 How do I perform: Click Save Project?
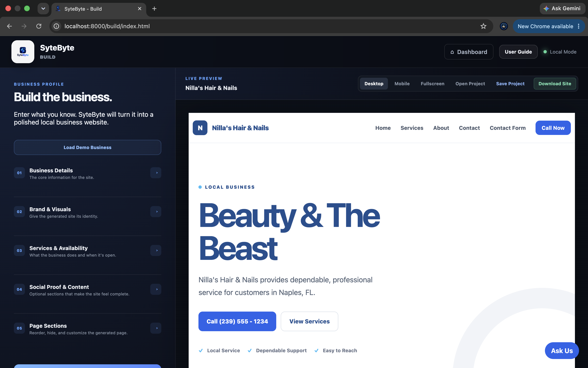click(510, 84)
